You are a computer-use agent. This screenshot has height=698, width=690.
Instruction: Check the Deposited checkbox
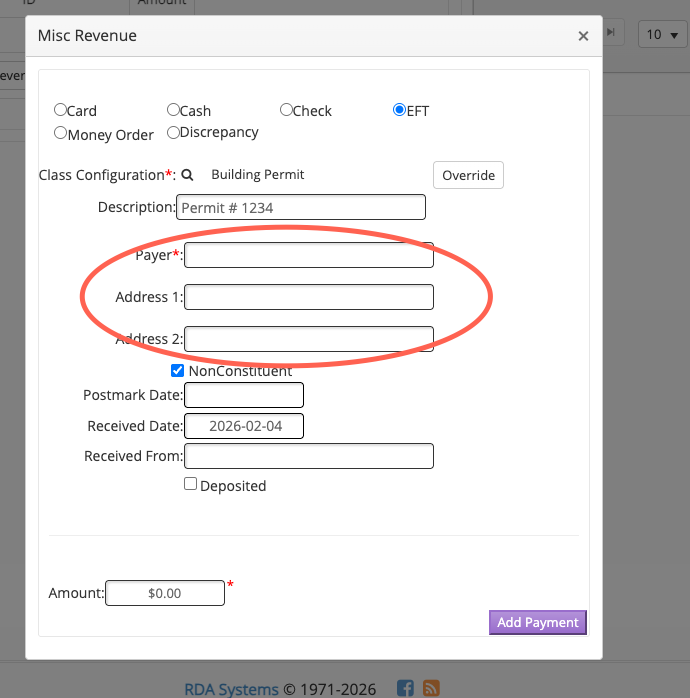pyautogui.click(x=191, y=484)
